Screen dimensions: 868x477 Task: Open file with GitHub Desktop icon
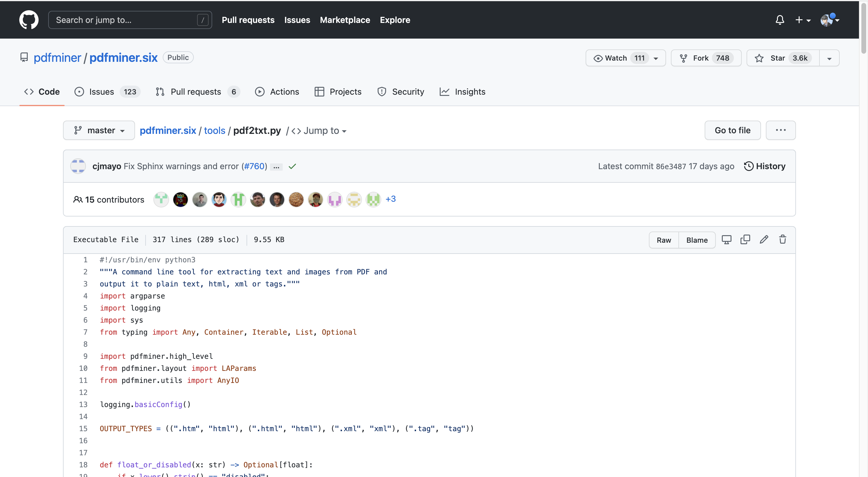[x=726, y=240]
